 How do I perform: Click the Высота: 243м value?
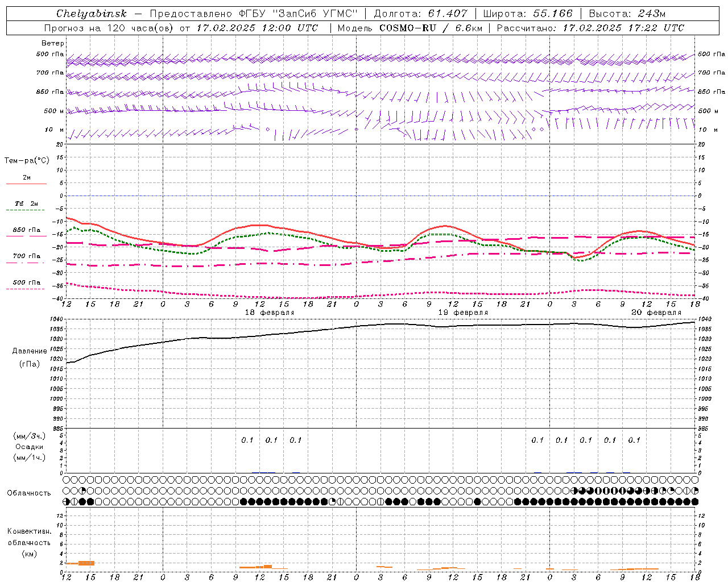click(627, 14)
